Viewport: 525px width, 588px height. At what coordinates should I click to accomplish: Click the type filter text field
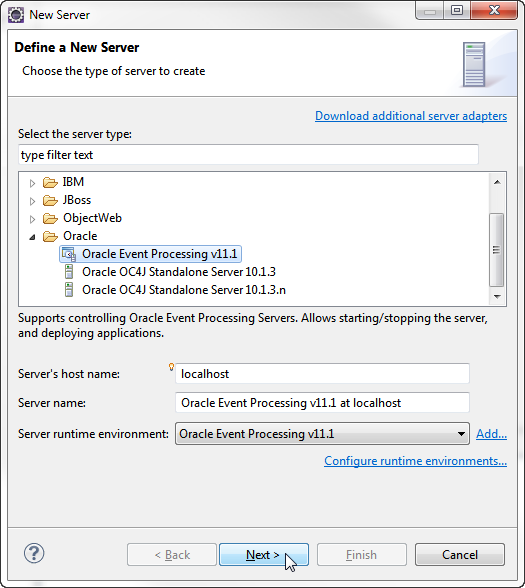(x=248, y=154)
